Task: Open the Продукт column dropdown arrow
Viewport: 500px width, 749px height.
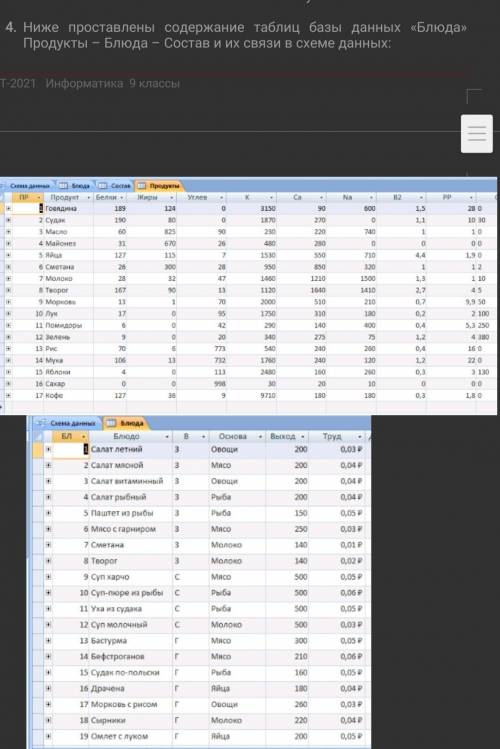Action: 88,197
